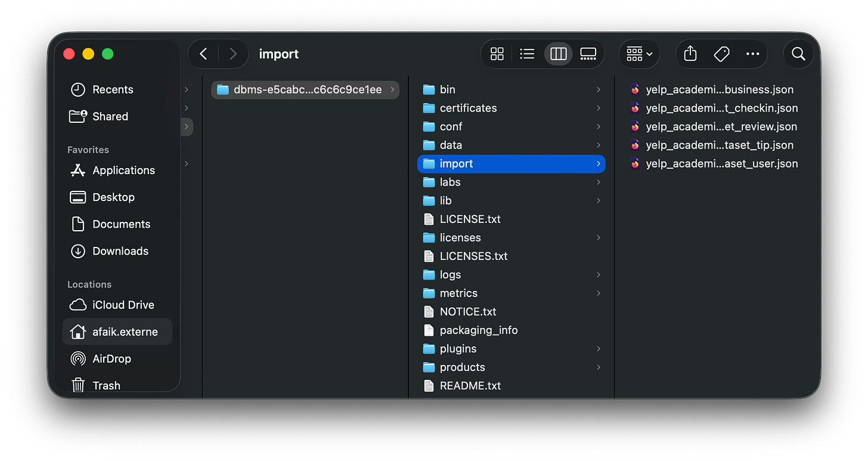The image size is (868, 461).
Task: Switch to gallery view
Action: point(588,54)
